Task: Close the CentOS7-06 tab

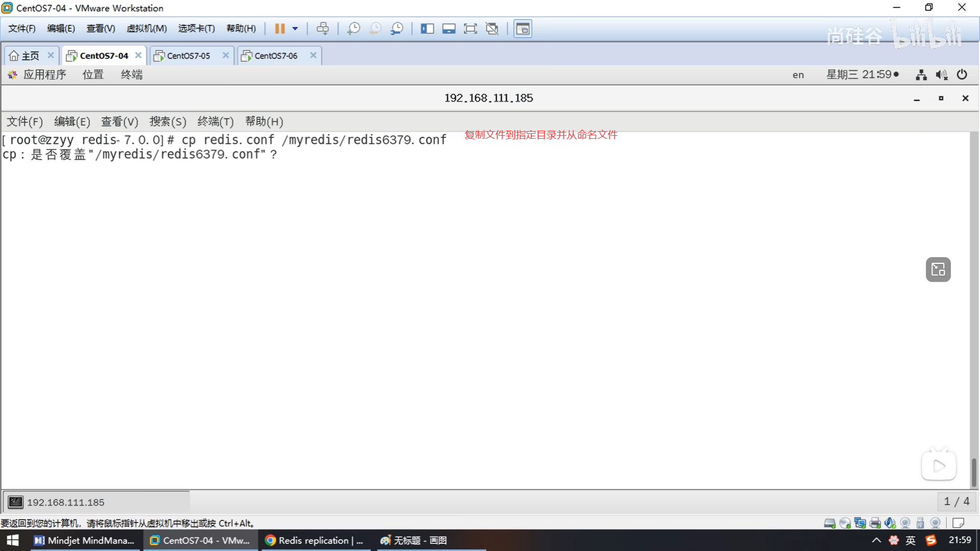Action: [313, 55]
